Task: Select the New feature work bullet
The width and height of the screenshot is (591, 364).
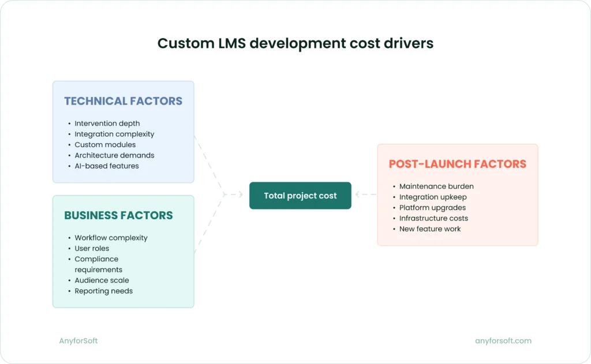Action: [430, 228]
